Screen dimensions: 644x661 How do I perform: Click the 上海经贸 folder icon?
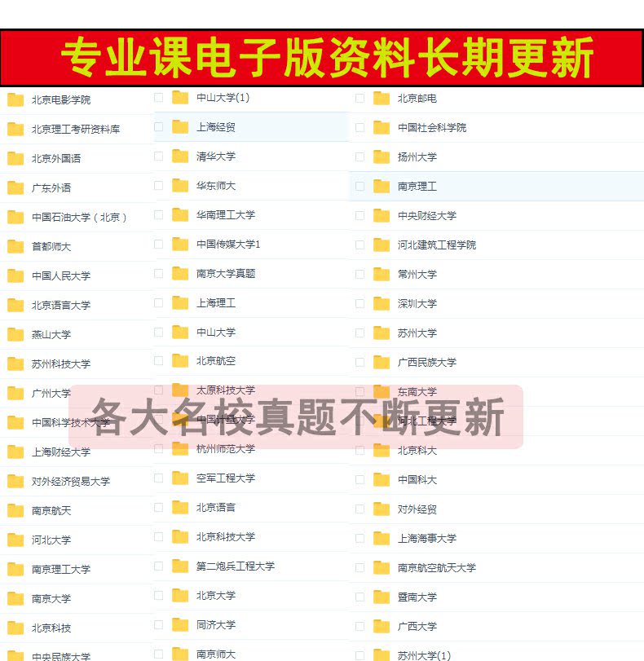point(180,127)
